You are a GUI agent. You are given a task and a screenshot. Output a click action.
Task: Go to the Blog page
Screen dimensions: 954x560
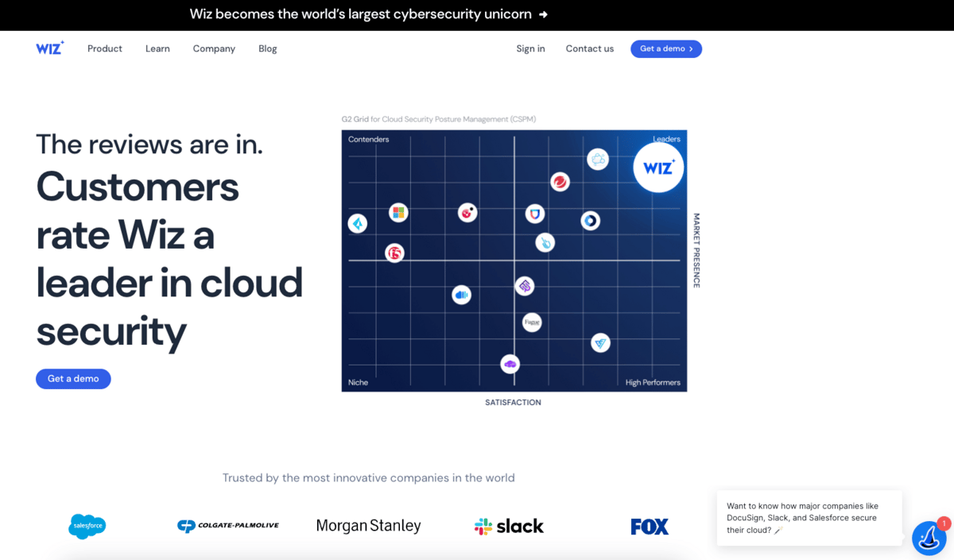point(268,48)
